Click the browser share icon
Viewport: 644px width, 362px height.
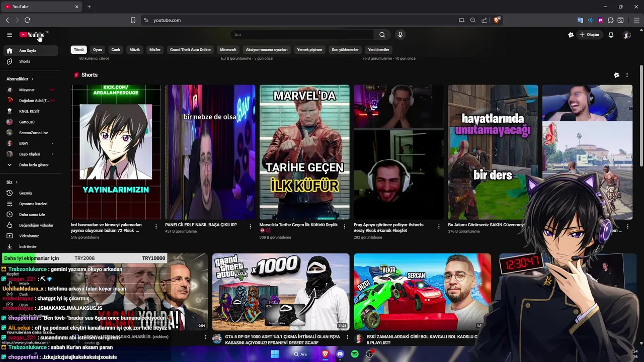click(484, 20)
